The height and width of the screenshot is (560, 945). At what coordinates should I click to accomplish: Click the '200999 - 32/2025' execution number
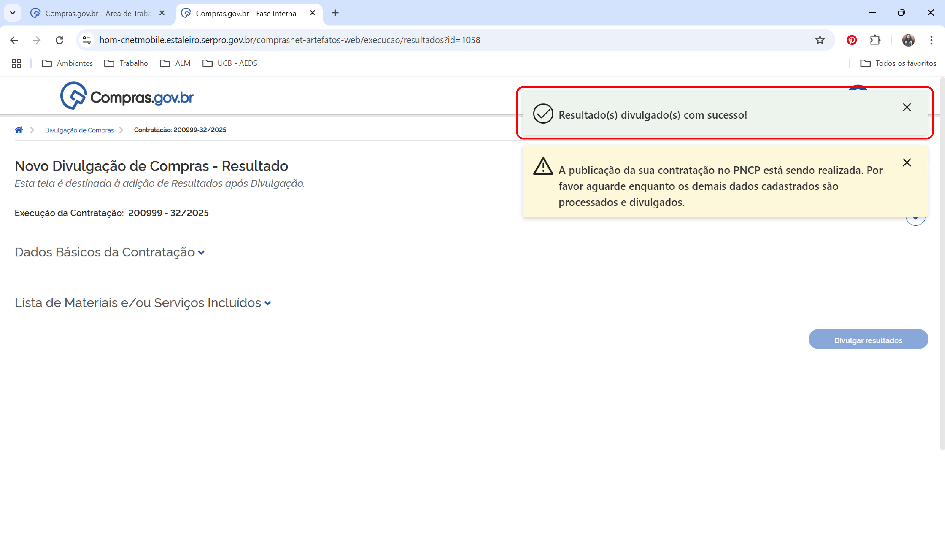(168, 213)
